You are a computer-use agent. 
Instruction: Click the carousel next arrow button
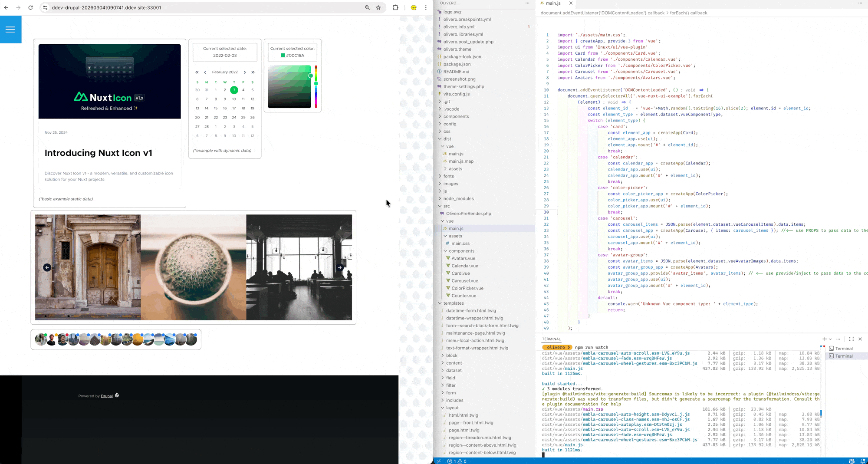pyautogui.click(x=340, y=267)
